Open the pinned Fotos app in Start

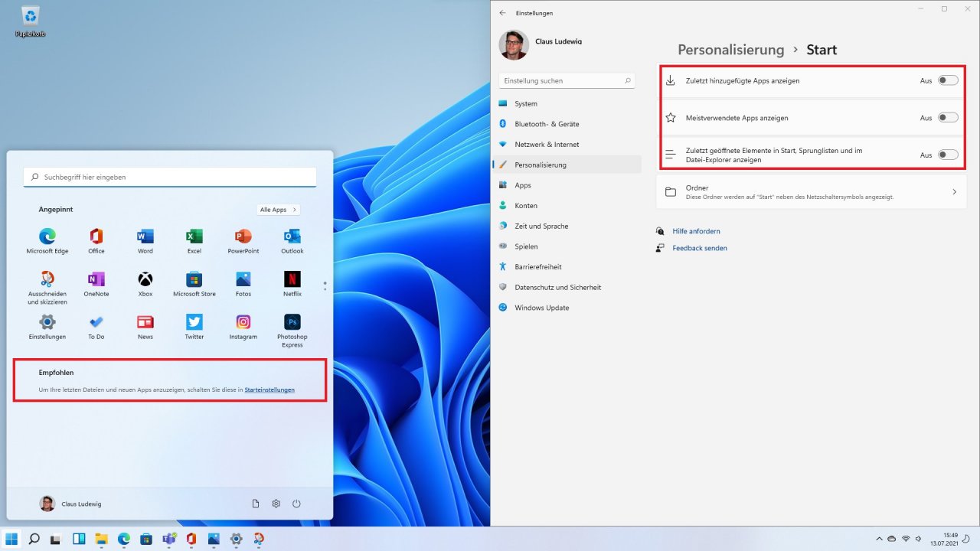[243, 283]
